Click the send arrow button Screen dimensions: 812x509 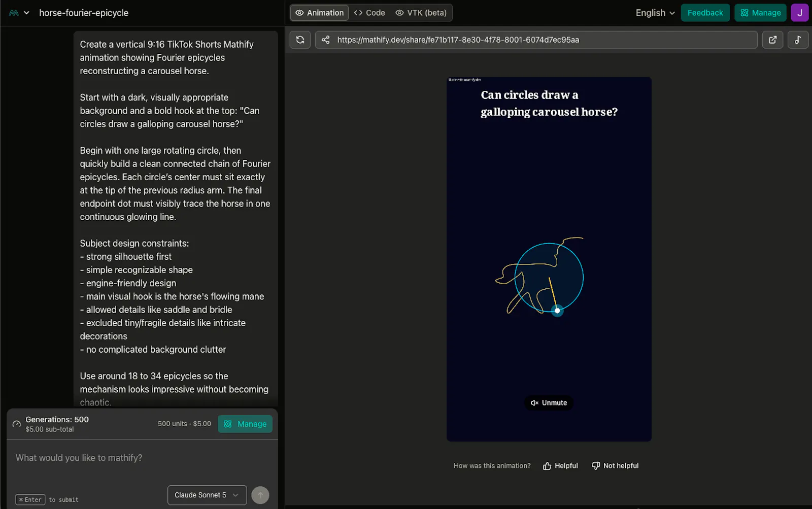260,495
